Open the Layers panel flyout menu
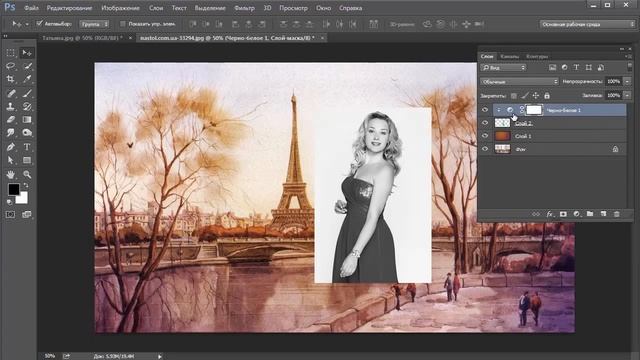Image resolution: width=640 pixels, height=360 pixels. pos(629,56)
